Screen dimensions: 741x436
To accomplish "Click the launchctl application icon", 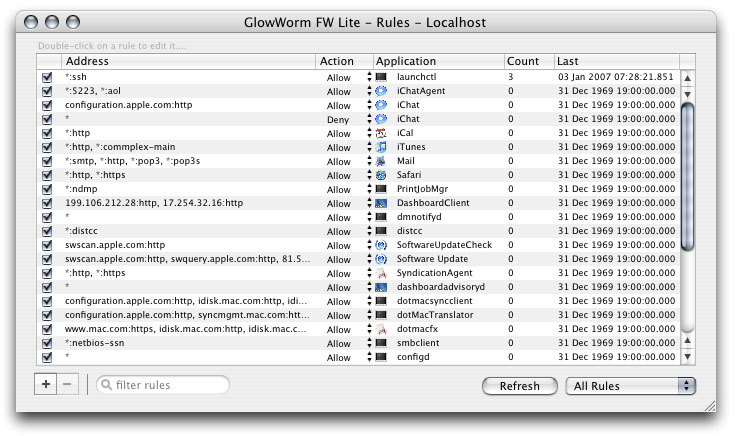I will 381,77.
